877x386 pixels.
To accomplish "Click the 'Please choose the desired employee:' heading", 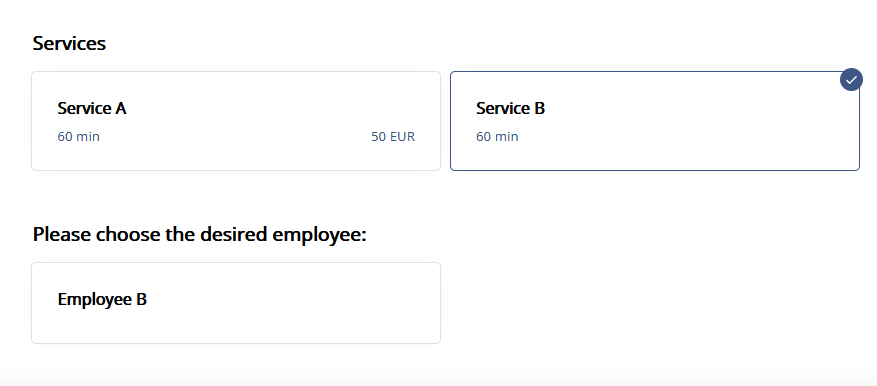I will [199, 234].
